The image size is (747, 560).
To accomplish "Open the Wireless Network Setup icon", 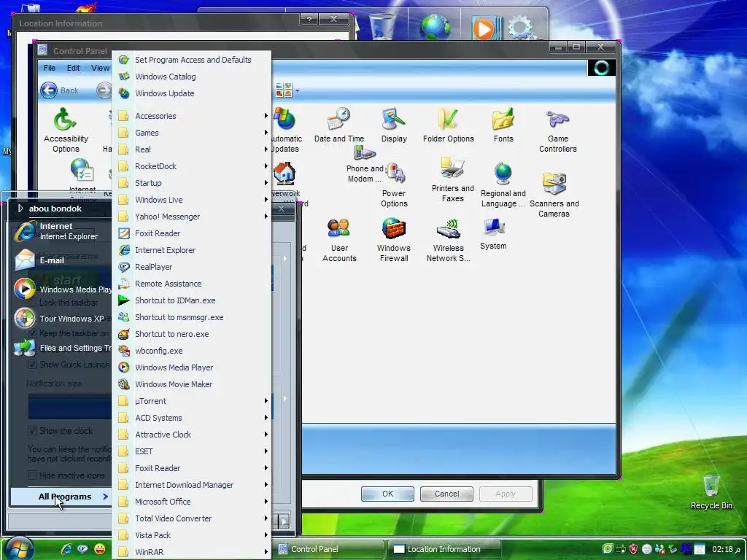I will coord(448,240).
